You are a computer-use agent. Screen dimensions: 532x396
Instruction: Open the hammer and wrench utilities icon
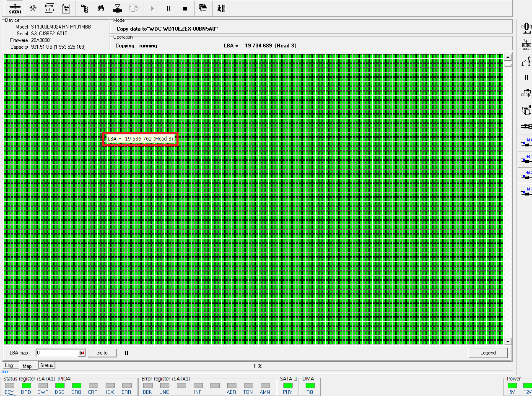pos(34,8)
